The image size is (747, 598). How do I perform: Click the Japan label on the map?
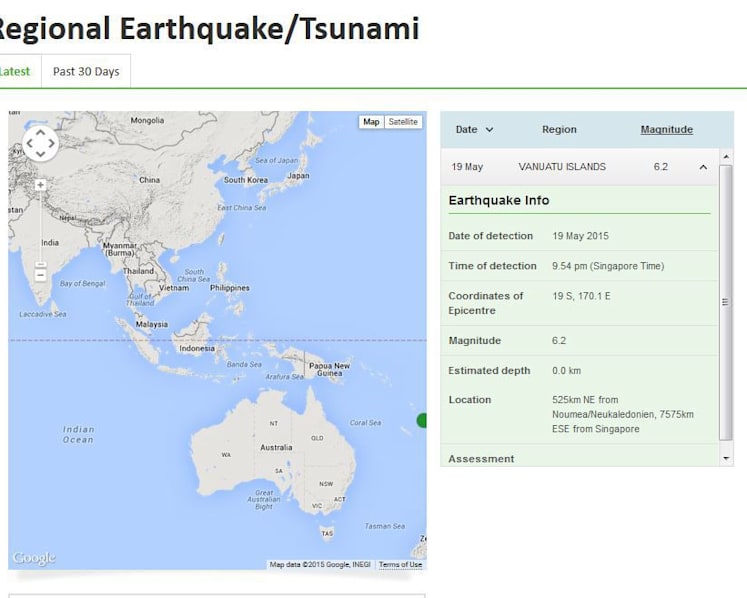coord(298,176)
